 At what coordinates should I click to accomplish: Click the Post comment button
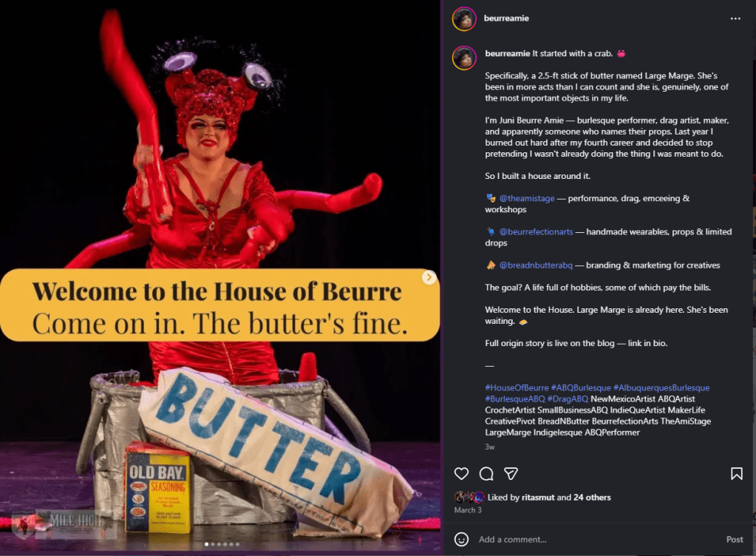735,539
